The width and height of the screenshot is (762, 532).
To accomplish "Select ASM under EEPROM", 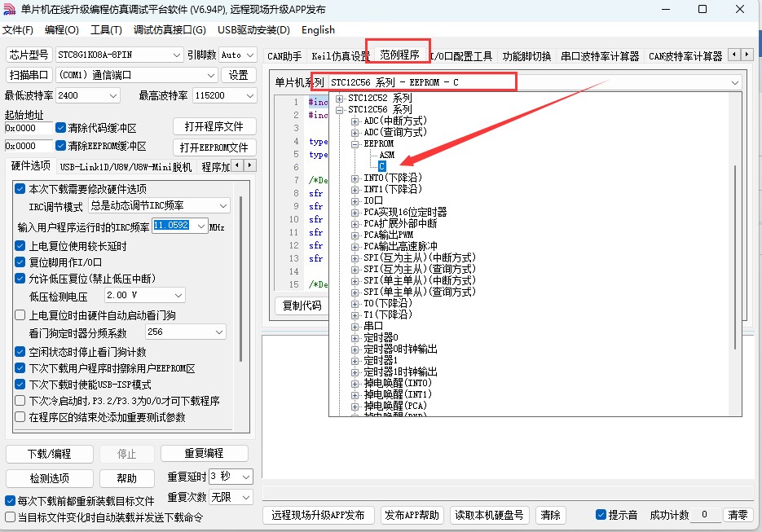I will point(387,155).
